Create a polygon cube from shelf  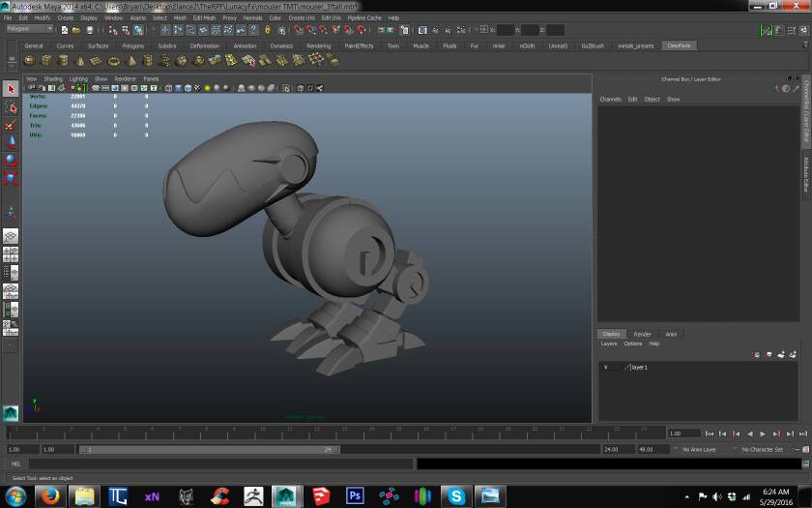[46, 61]
